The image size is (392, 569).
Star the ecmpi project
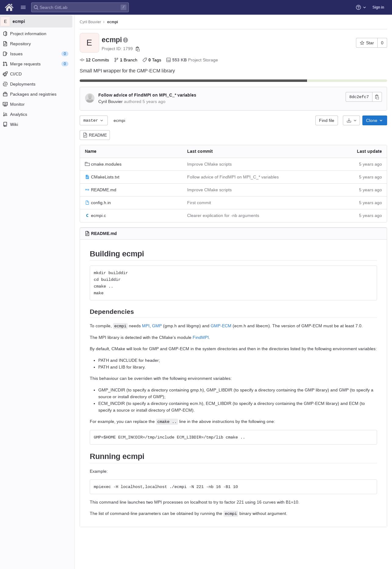pyautogui.click(x=367, y=43)
